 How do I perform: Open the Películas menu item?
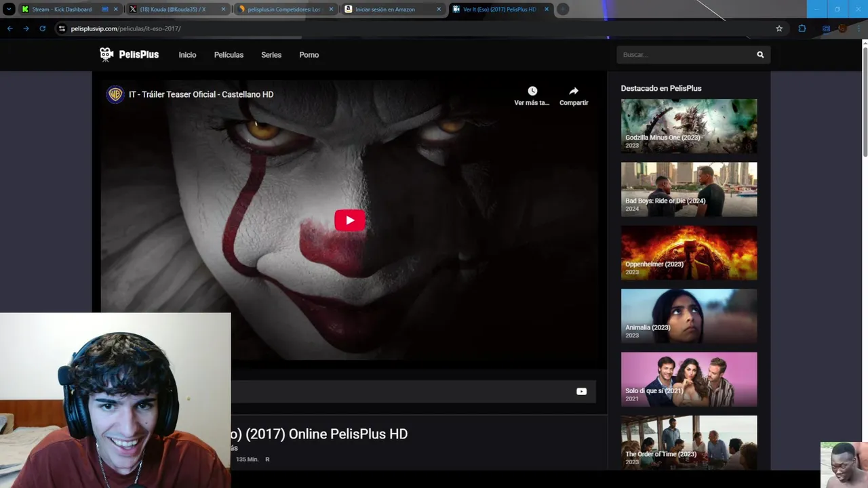229,55
